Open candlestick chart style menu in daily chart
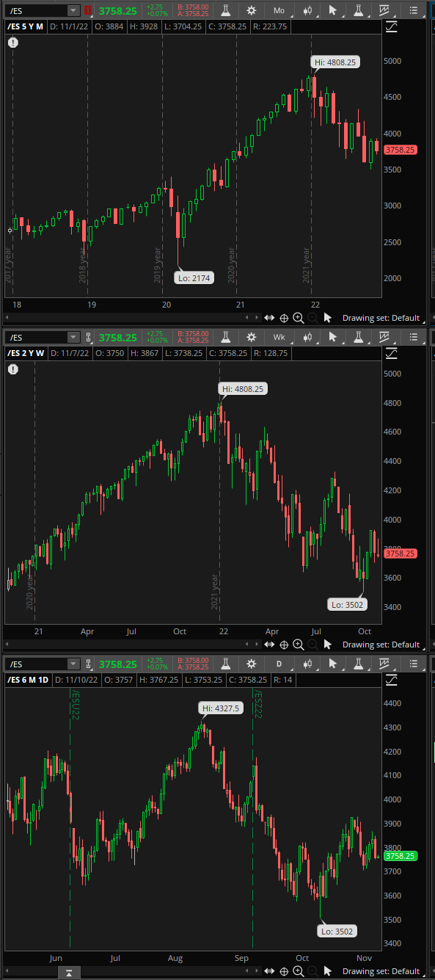 [307, 664]
